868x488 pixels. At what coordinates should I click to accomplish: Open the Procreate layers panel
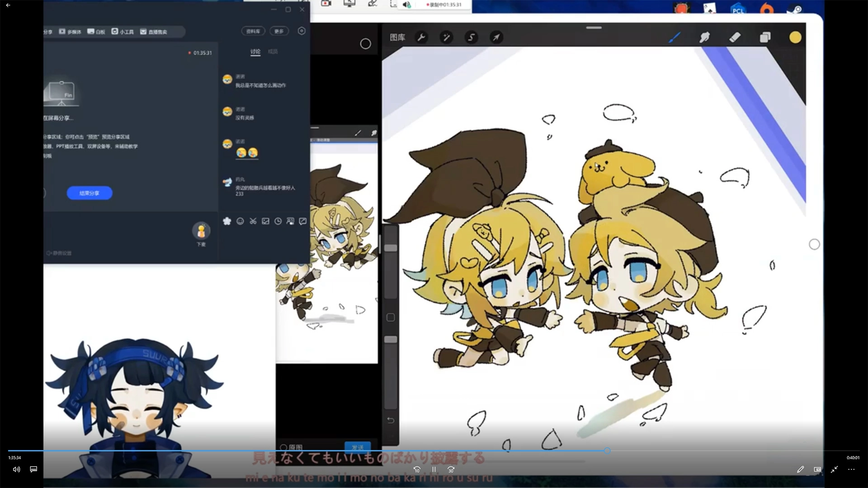coord(765,38)
